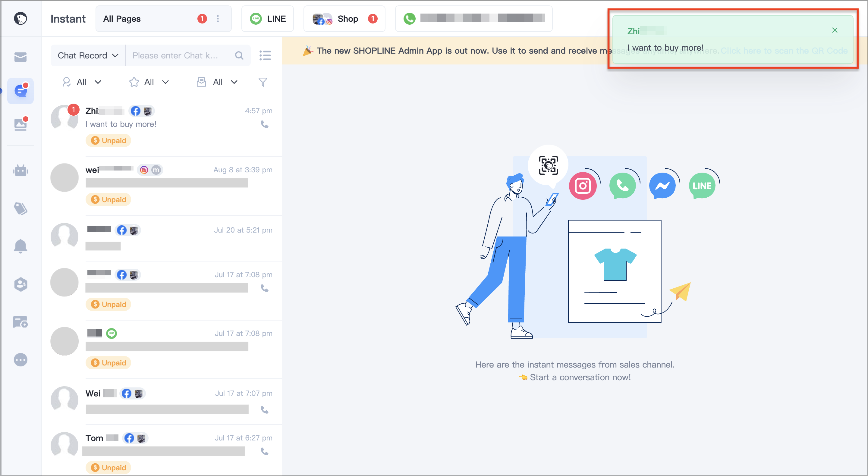
Task: Click the search magnifier icon
Action: [x=239, y=56]
